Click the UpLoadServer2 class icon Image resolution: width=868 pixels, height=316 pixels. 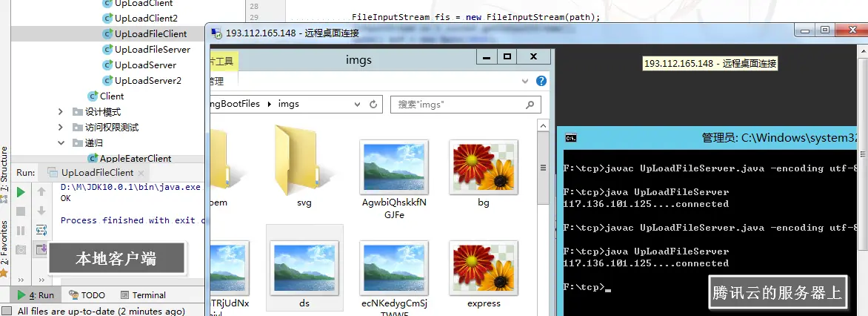(108, 80)
